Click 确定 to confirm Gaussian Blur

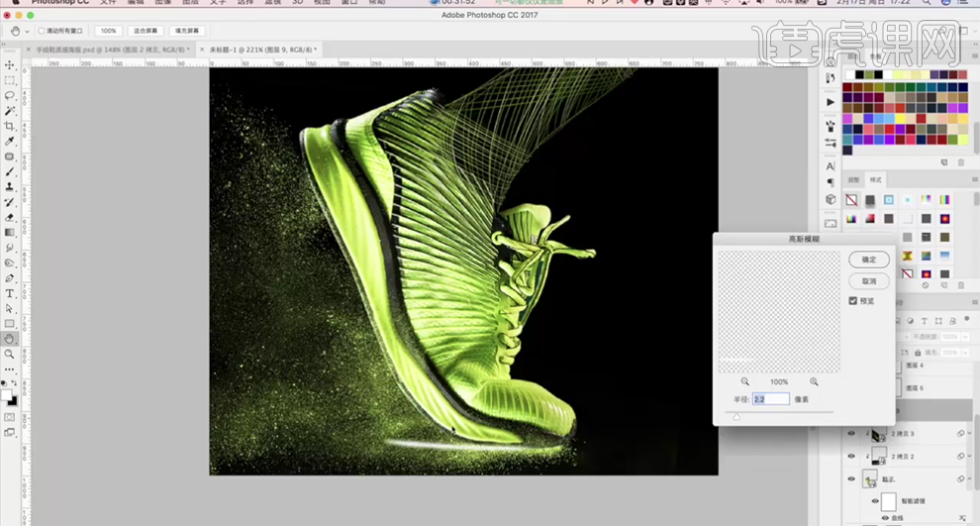pos(869,260)
